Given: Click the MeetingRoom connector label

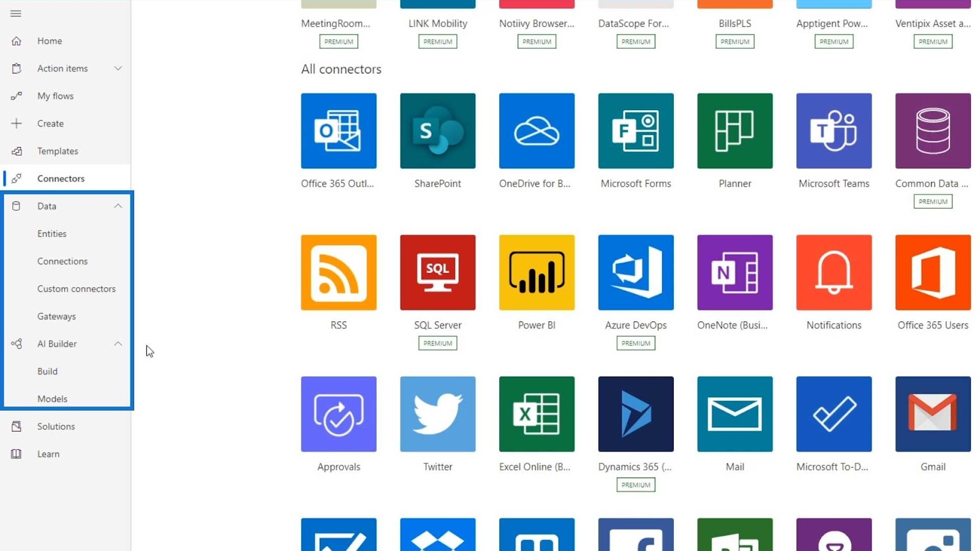Looking at the screenshot, I should coord(336,23).
